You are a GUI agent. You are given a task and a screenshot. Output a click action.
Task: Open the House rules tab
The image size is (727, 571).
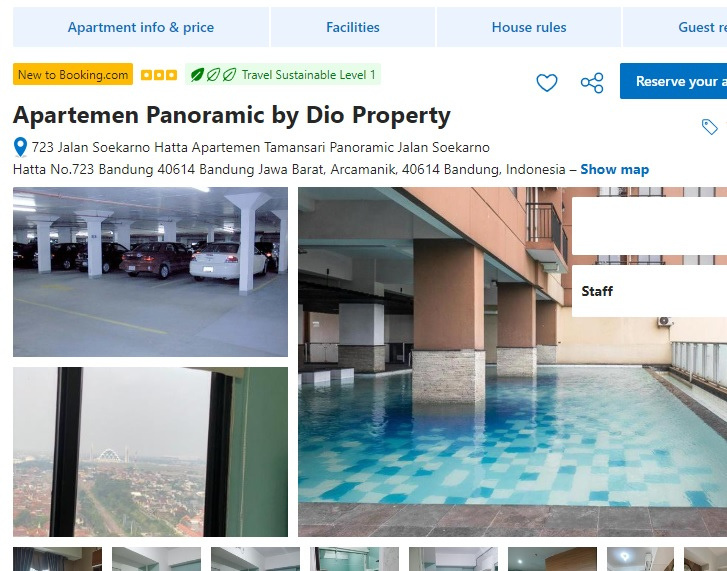point(529,27)
